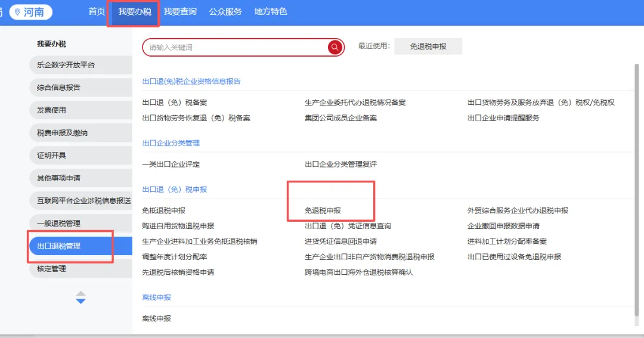The height and width of the screenshot is (338, 644).
Task: Open 生产企业出口非自产货物消费税退税申报
Action: 370,257
